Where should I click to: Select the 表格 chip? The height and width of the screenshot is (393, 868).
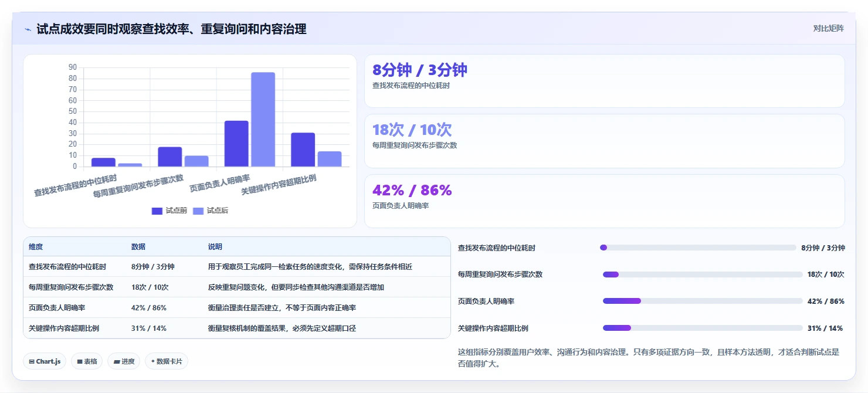point(87,361)
